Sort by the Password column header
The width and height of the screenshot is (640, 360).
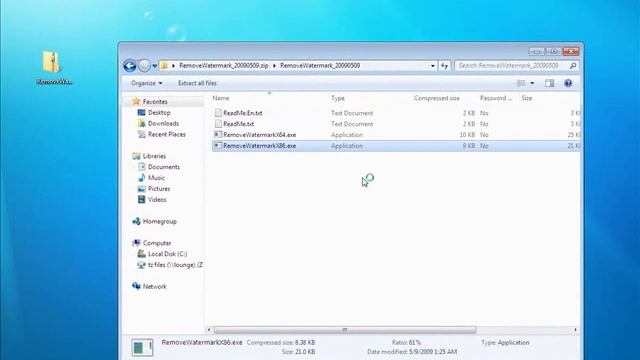(x=496, y=98)
